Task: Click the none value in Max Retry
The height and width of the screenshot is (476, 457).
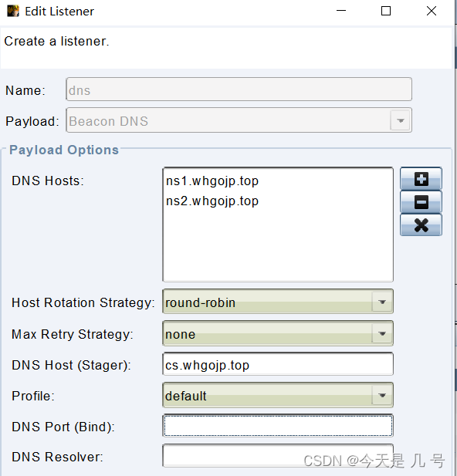Action: coord(180,334)
